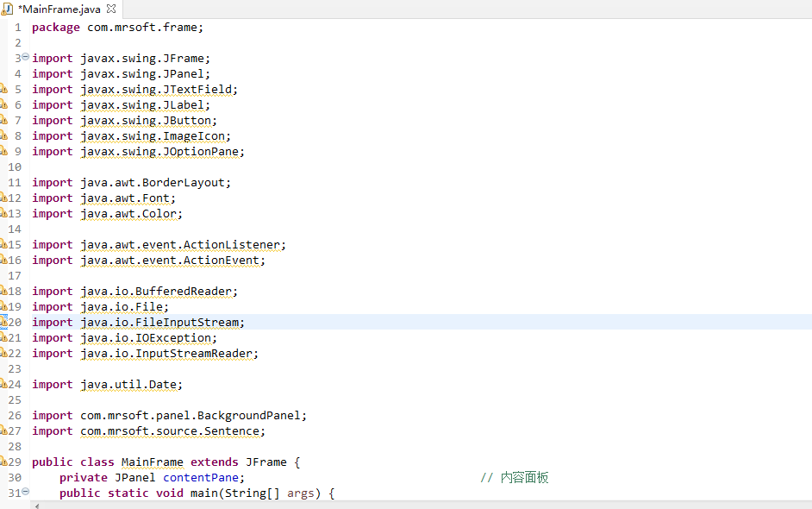Click 'javax.swing.JButton' import text
This screenshot has height=509, width=812.
click(x=146, y=120)
